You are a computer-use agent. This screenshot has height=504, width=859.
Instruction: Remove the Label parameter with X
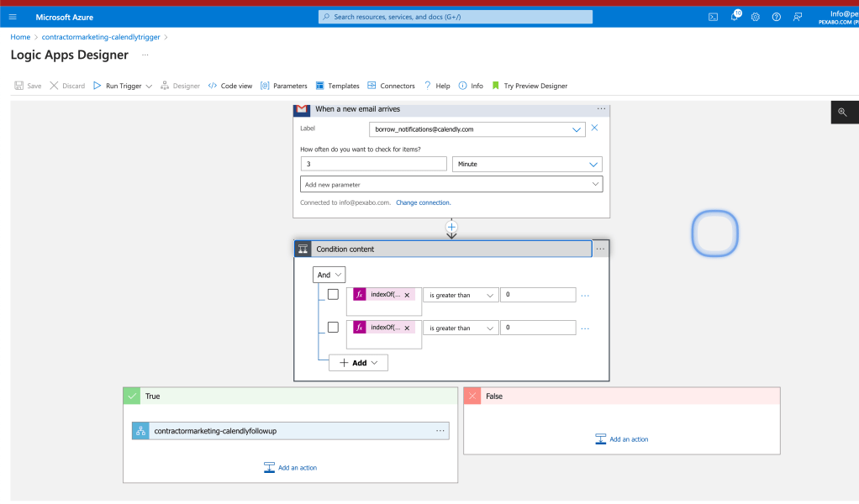coord(594,128)
